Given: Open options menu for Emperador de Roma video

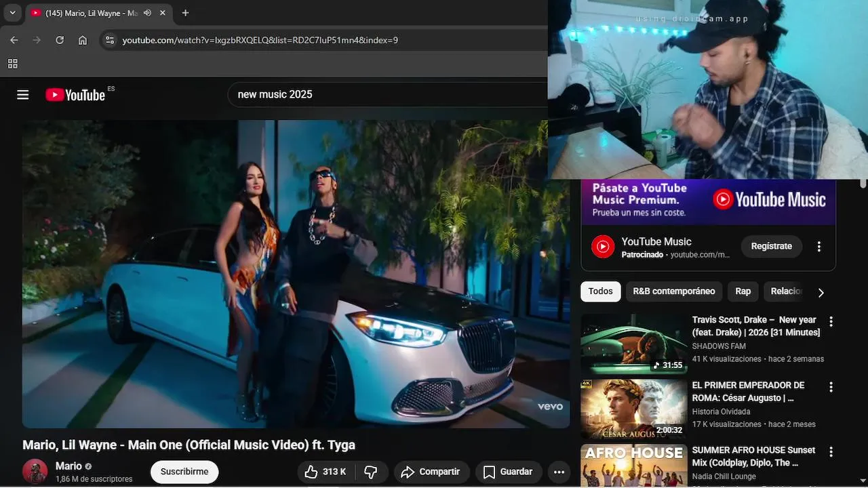Looking at the screenshot, I should pos(831,387).
